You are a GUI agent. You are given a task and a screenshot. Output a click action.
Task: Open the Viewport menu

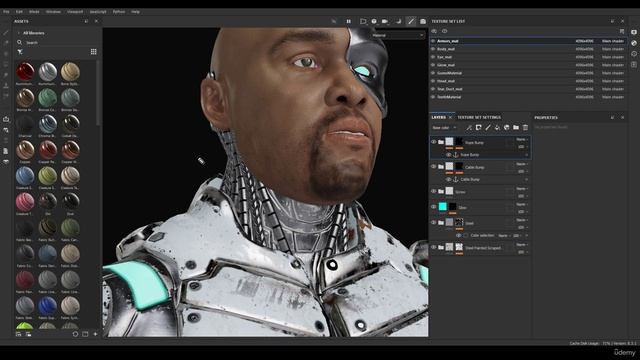(x=75, y=12)
